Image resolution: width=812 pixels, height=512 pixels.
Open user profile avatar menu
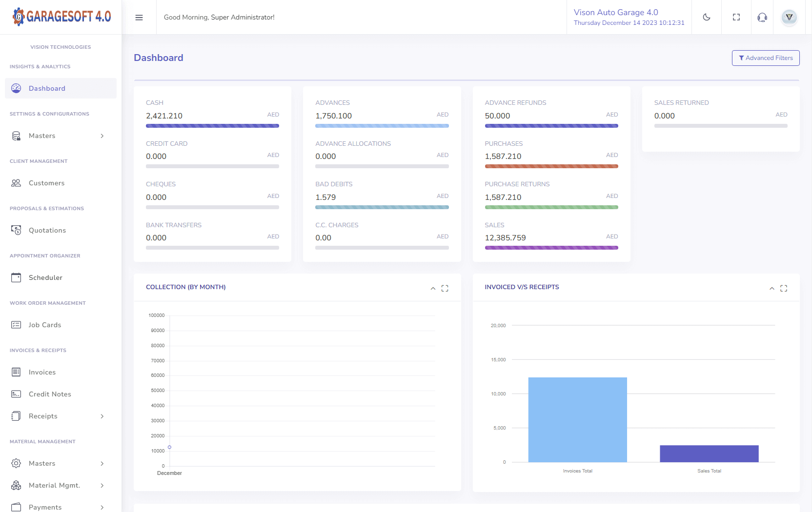pos(789,18)
